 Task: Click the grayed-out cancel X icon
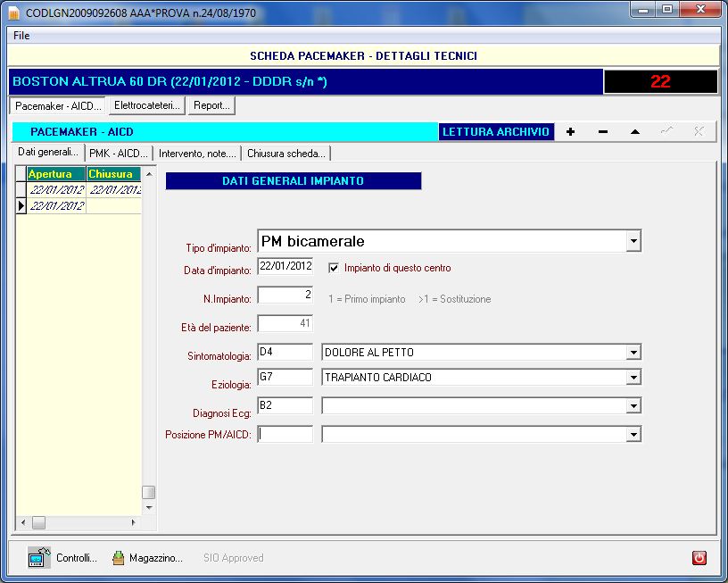coord(699,131)
